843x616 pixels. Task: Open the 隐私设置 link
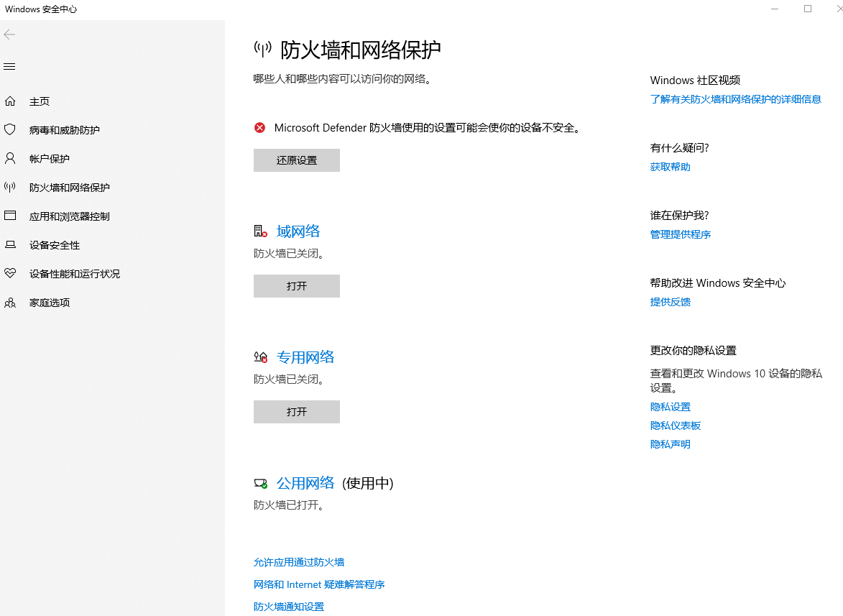pyautogui.click(x=670, y=407)
